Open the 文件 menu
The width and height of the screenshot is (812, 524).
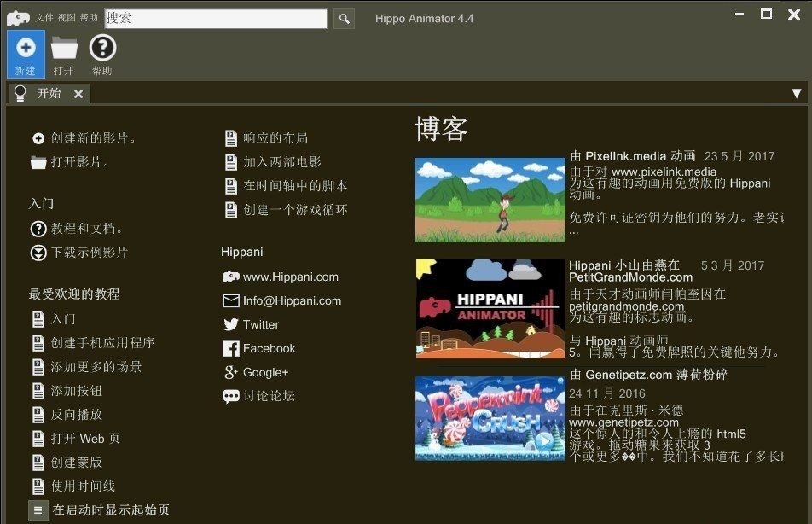point(44,18)
